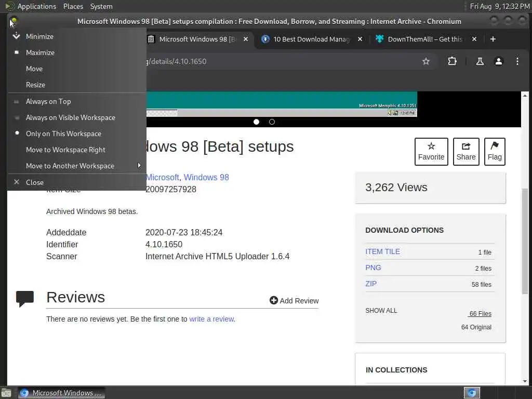Viewport: 532px width, 399px height.
Task: Open Chromium three-dot menu
Action: [517, 61]
